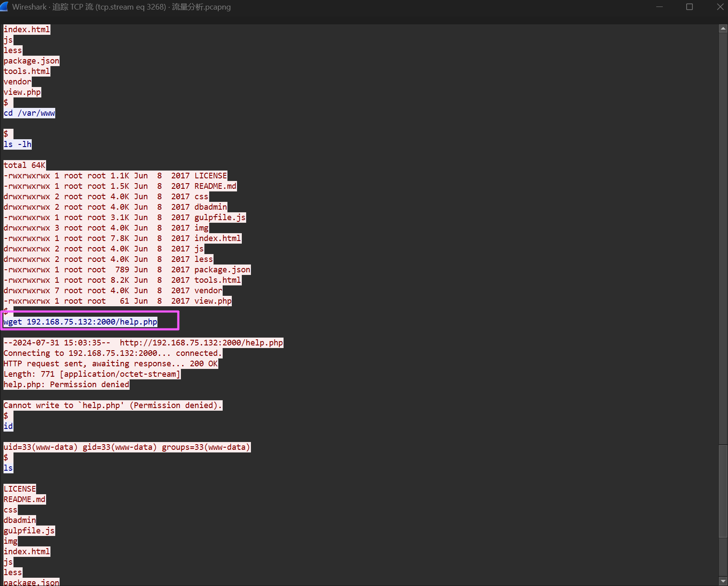Image resolution: width=728 pixels, height=586 pixels.
Task: Click 'Cannot write to help.php' error line
Action: (x=113, y=405)
